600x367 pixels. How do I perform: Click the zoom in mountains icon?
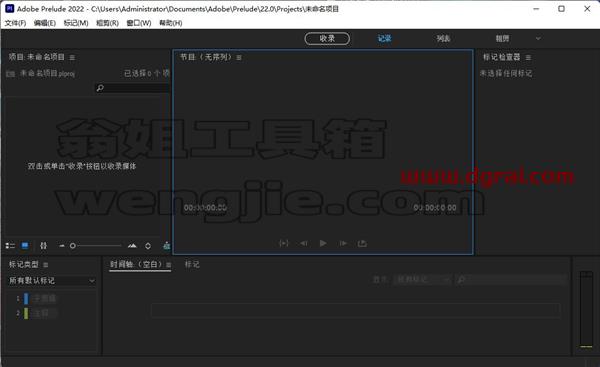coord(132,246)
